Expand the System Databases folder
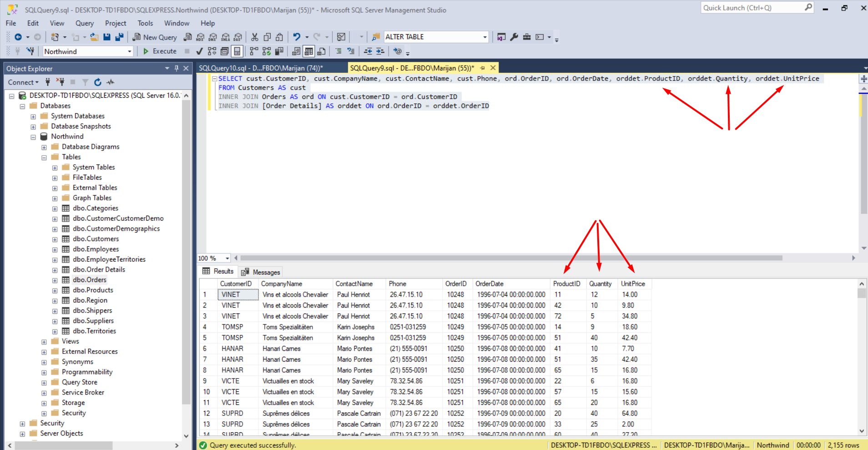The height and width of the screenshot is (450, 868). 33,116
